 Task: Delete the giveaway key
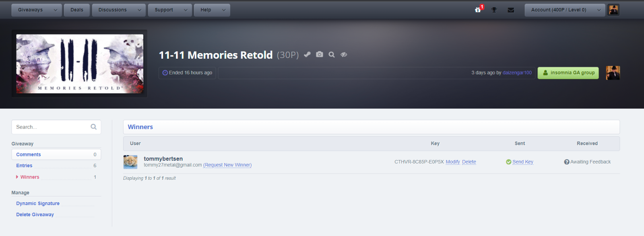(x=469, y=162)
